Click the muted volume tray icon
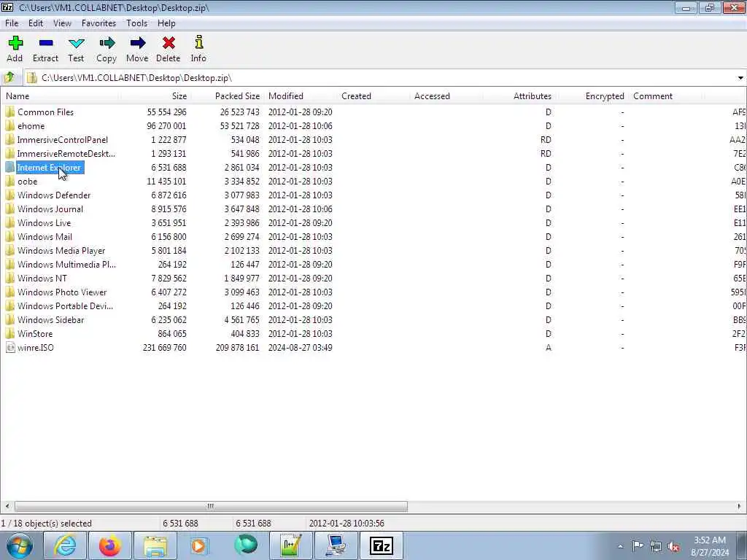747x560 pixels. click(673, 547)
